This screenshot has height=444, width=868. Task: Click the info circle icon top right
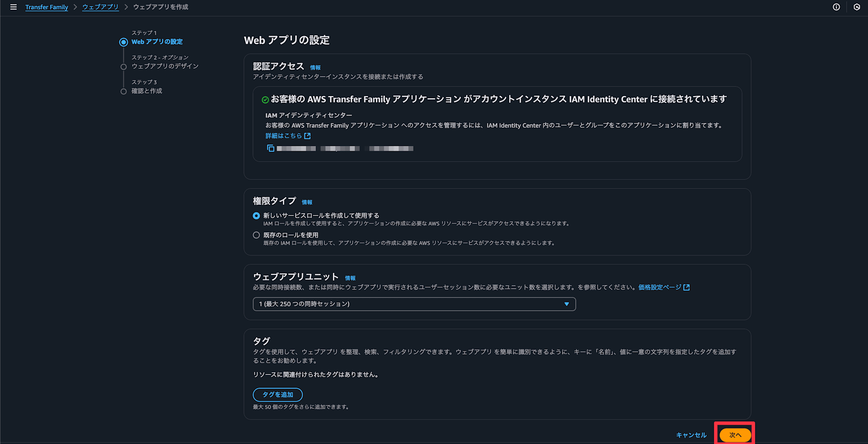click(x=836, y=7)
